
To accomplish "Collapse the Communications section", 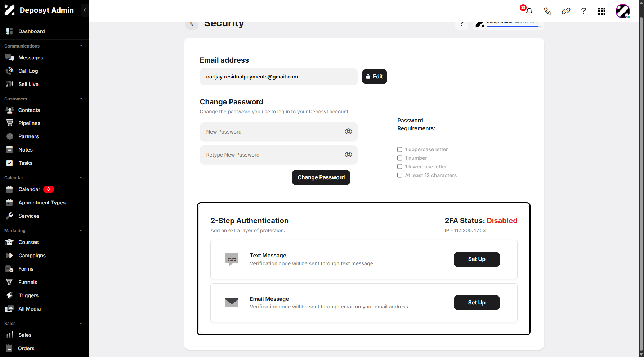I will point(81,46).
